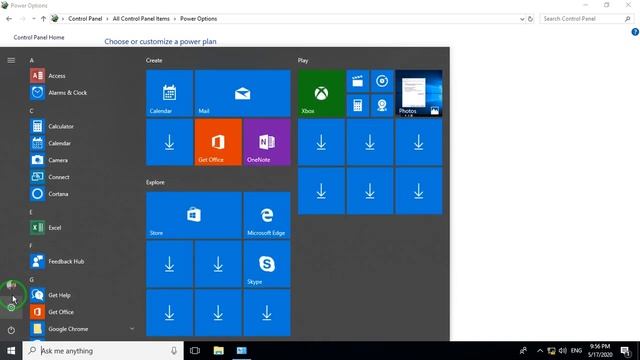
Task: Click the Calendar tile under Create
Action: click(x=169, y=93)
